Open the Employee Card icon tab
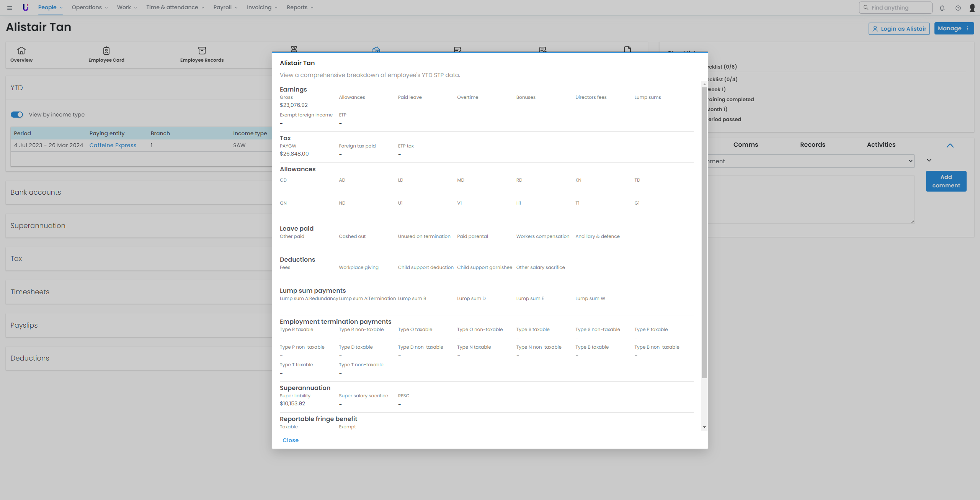The image size is (980, 500). (x=106, y=51)
